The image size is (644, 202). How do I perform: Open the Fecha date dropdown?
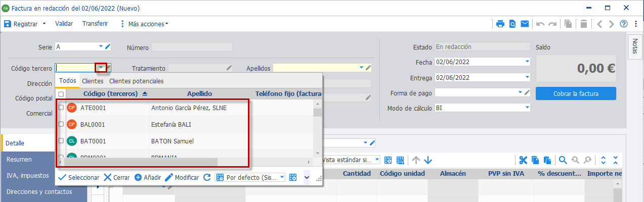[x=527, y=62]
